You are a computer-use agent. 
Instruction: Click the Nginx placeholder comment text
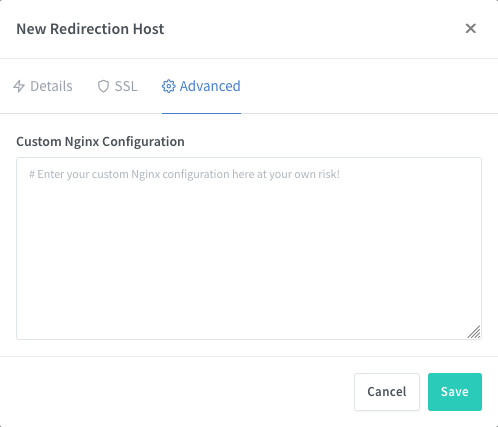[x=184, y=174]
